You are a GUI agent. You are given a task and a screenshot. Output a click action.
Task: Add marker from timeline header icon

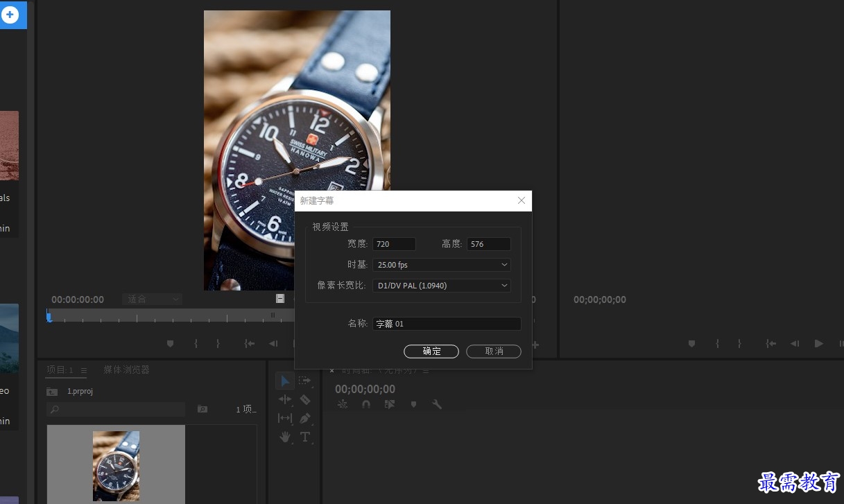(413, 404)
